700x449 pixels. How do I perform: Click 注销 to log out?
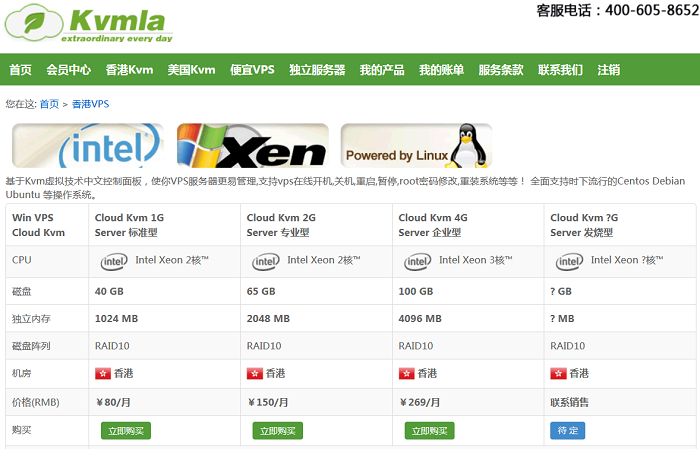point(609,70)
